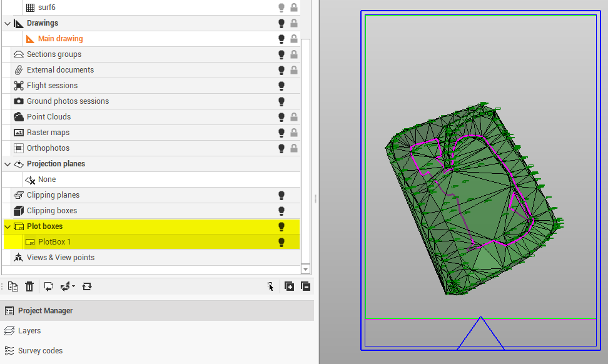Image resolution: width=608 pixels, height=364 pixels.
Task: Toggle visibility bulb for Clipping planes
Action: click(x=281, y=195)
